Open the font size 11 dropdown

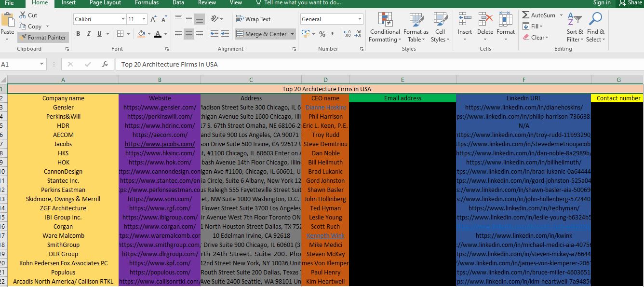click(x=144, y=19)
